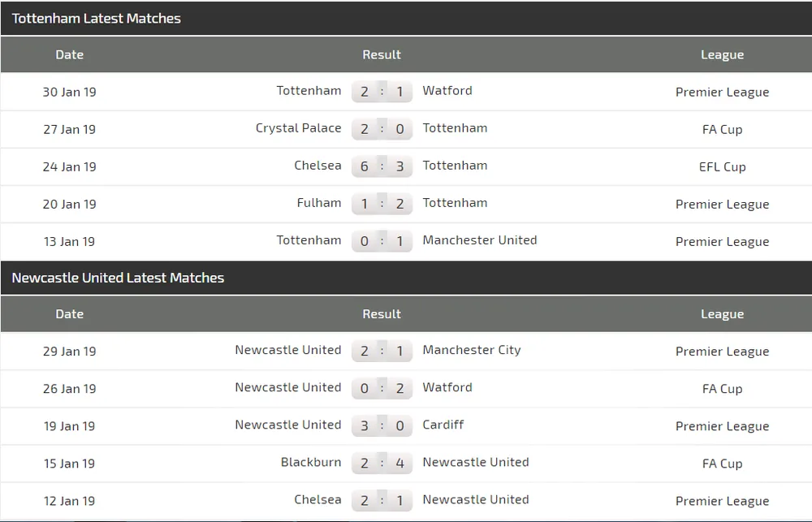Click the Newcastle United vs Manchester City score

(382, 351)
